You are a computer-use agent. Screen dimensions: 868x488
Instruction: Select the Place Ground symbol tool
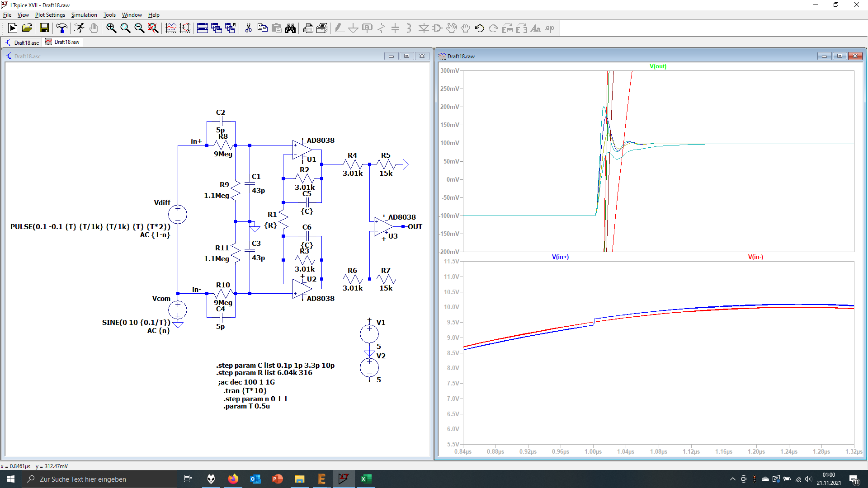click(x=354, y=28)
